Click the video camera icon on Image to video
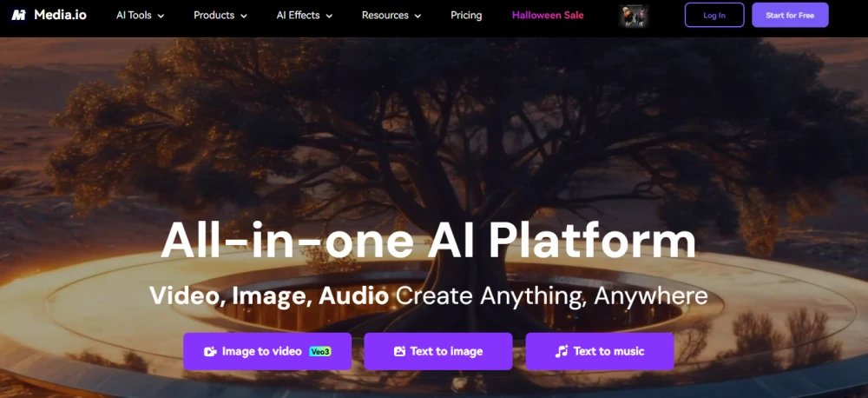Image resolution: width=868 pixels, height=398 pixels. coord(210,351)
